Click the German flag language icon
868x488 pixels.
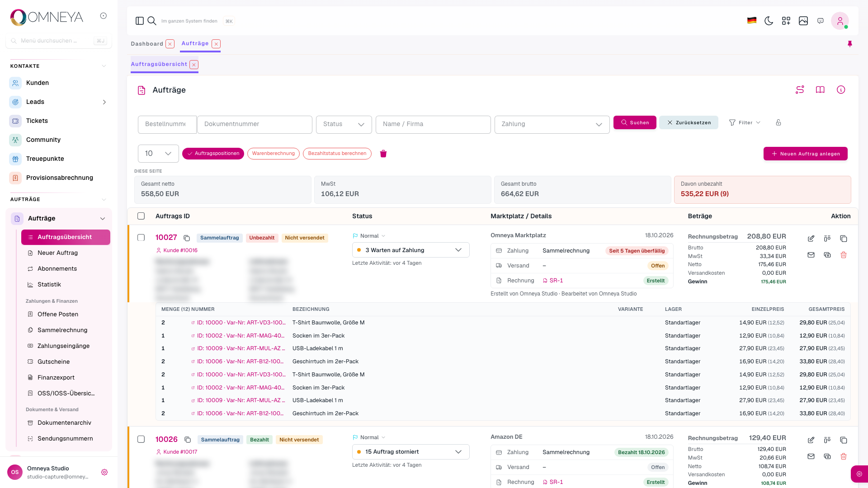[752, 21]
